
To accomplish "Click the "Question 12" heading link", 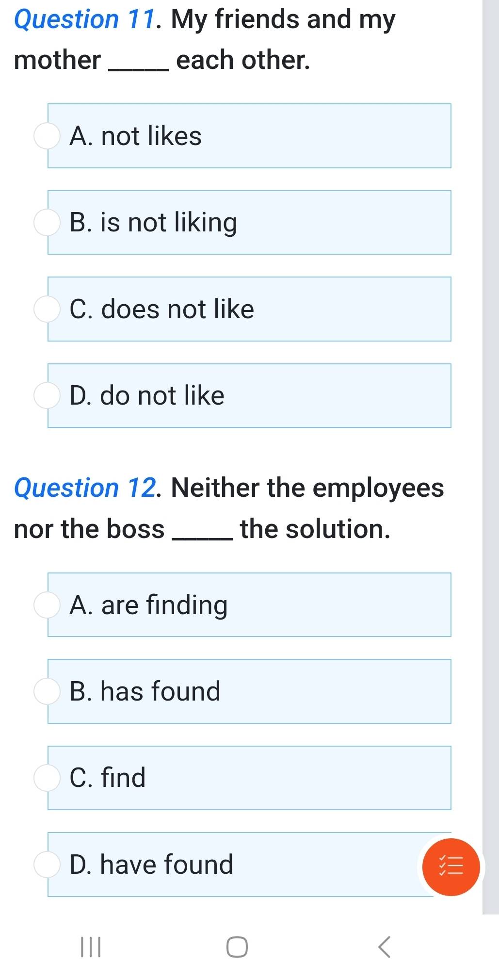I will click(85, 488).
